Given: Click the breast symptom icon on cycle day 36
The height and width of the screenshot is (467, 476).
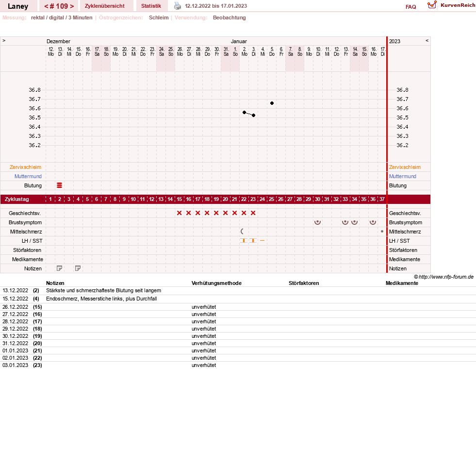Looking at the screenshot, I should [373, 222].
